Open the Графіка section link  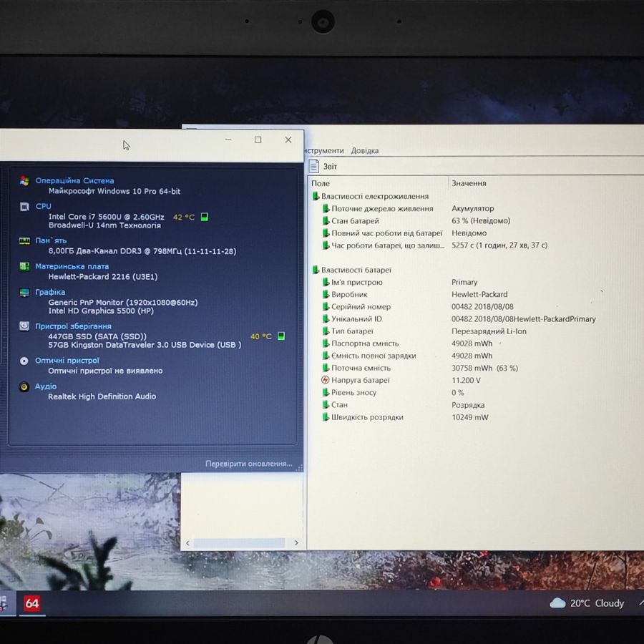[50, 292]
